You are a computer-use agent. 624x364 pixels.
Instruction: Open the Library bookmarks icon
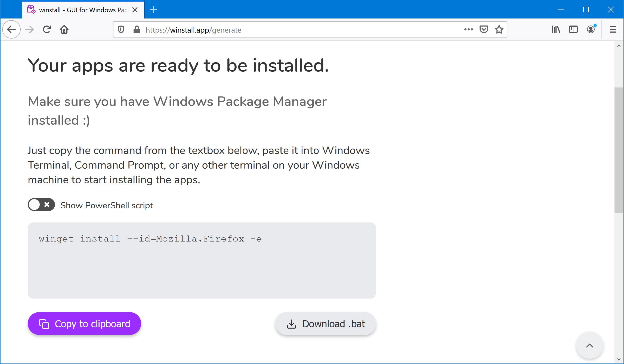coord(556,29)
